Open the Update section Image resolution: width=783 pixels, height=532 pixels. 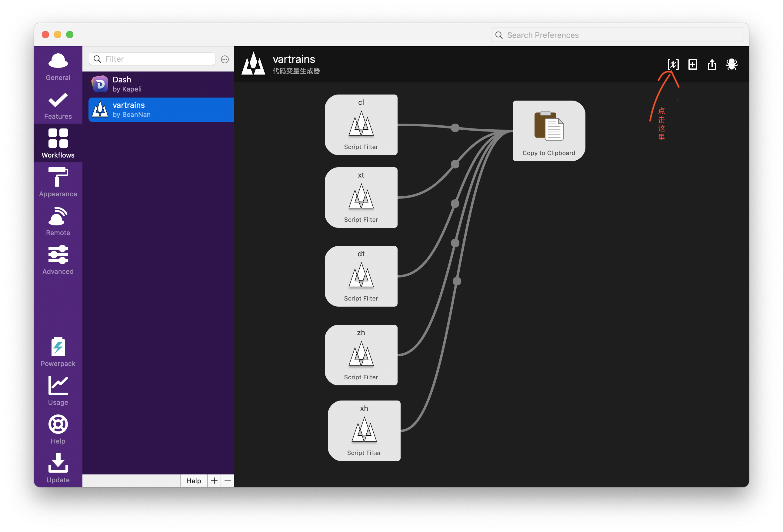pyautogui.click(x=58, y=468)
